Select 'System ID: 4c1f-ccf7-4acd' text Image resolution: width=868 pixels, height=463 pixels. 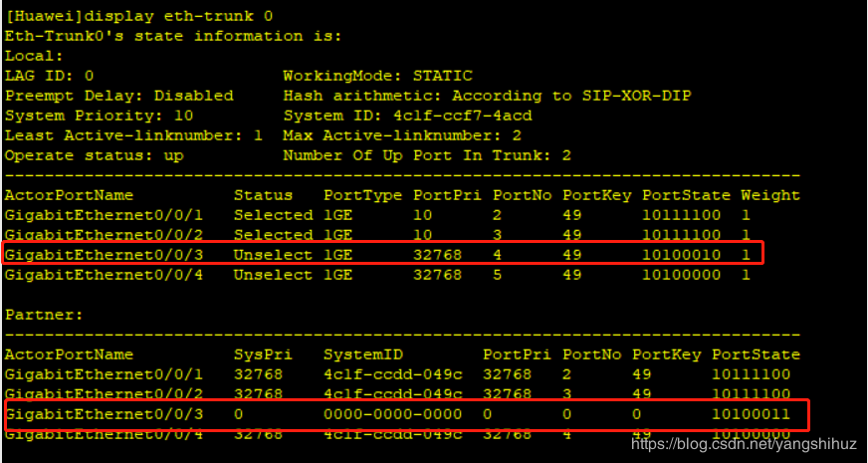[407, 116]
